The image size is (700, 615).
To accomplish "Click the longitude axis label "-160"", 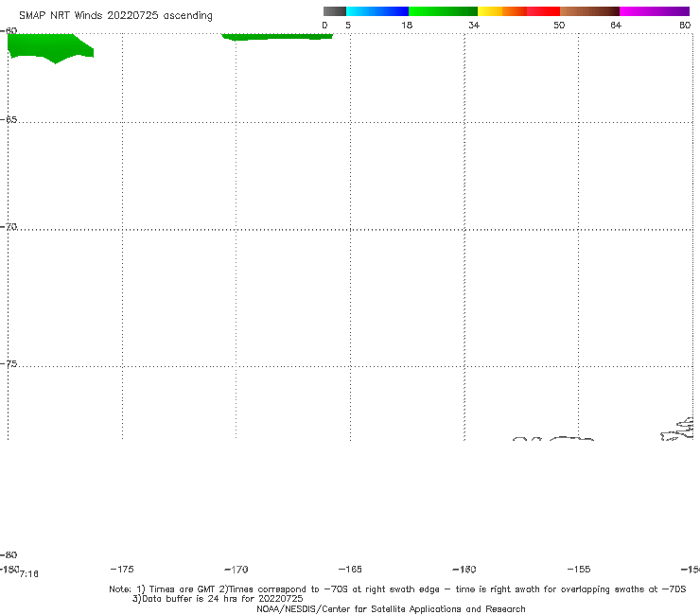I will (464, 569).
